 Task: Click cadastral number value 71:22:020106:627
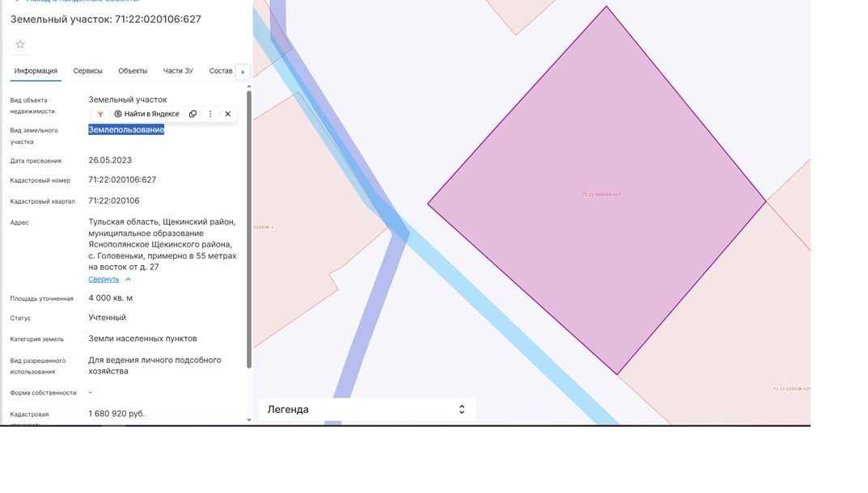(122, 180)
